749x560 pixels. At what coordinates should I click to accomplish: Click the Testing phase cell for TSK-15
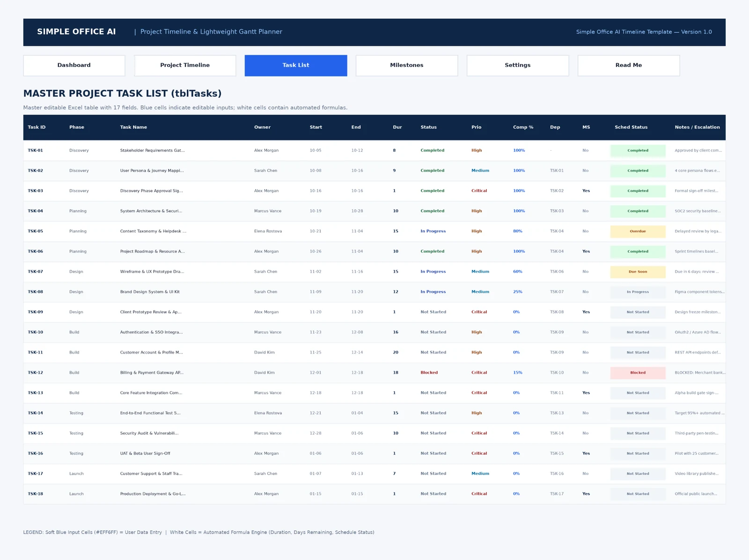[76, 434]
